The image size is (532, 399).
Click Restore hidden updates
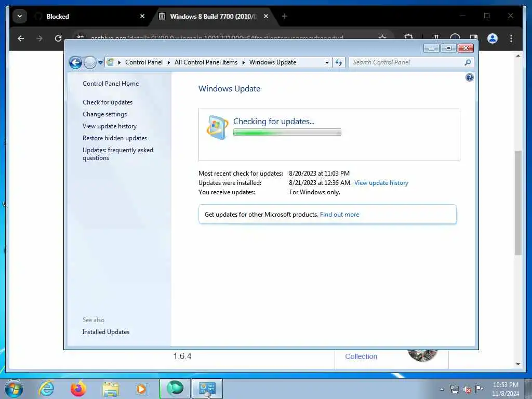pos(115,138)
